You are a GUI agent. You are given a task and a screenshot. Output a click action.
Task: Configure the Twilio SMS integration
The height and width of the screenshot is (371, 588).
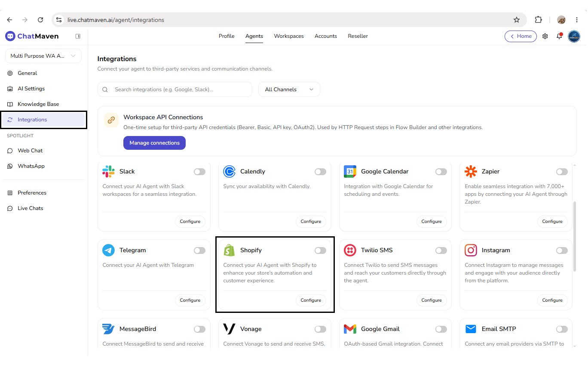(x=432, y=300)
